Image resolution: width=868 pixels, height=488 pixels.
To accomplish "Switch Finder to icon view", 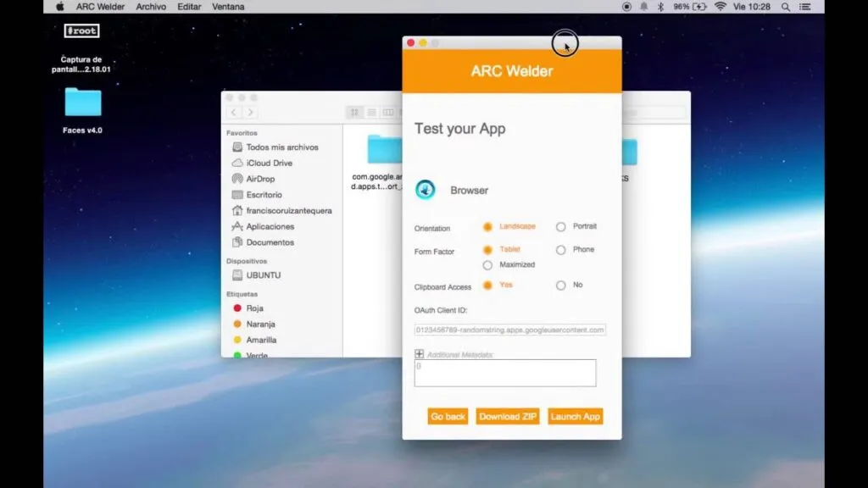I will pyautogui.click(x=354, y=113).
